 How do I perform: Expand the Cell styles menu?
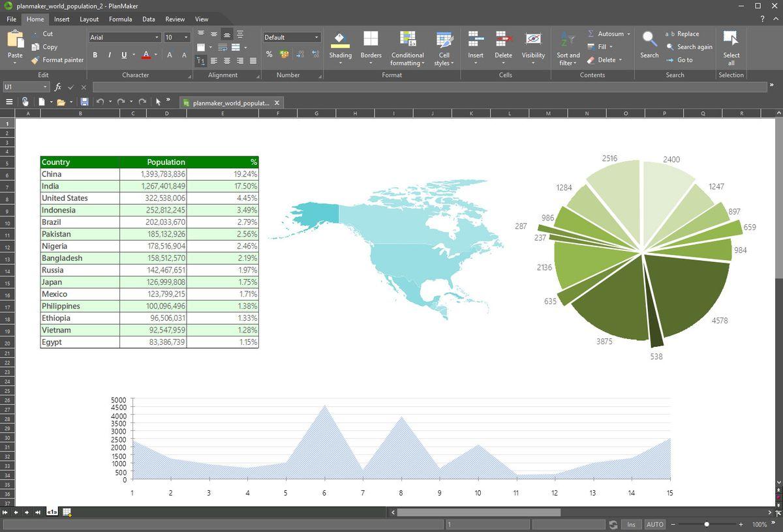444,59
